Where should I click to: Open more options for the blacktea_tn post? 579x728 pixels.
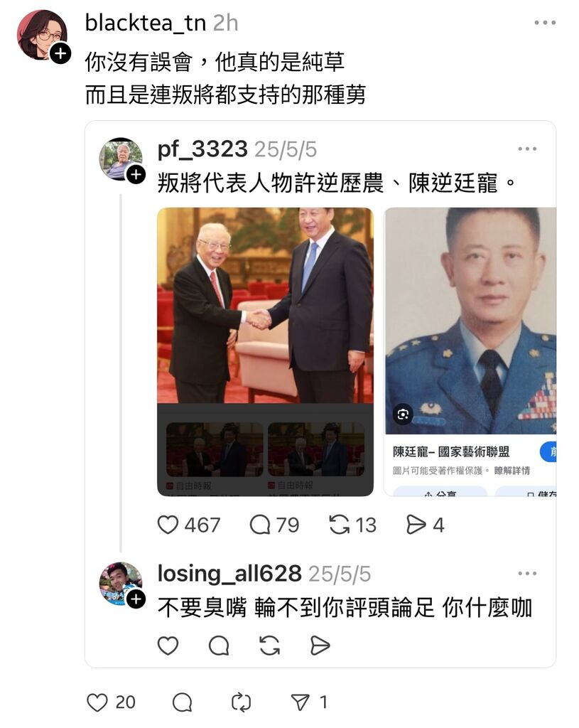click(x=545, y=22)
